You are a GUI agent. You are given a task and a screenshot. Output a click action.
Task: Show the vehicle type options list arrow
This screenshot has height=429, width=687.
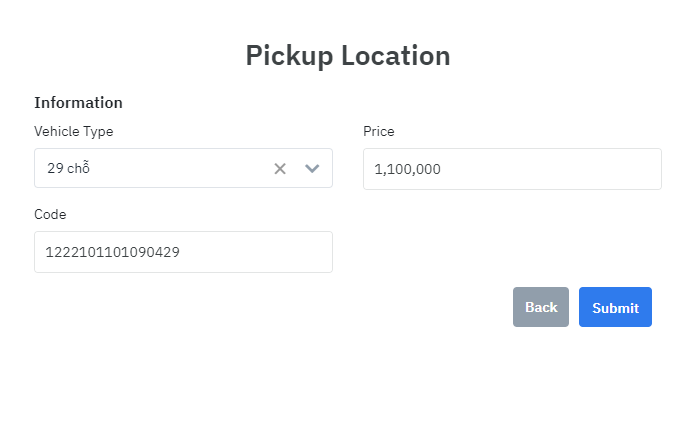[312, 169]
